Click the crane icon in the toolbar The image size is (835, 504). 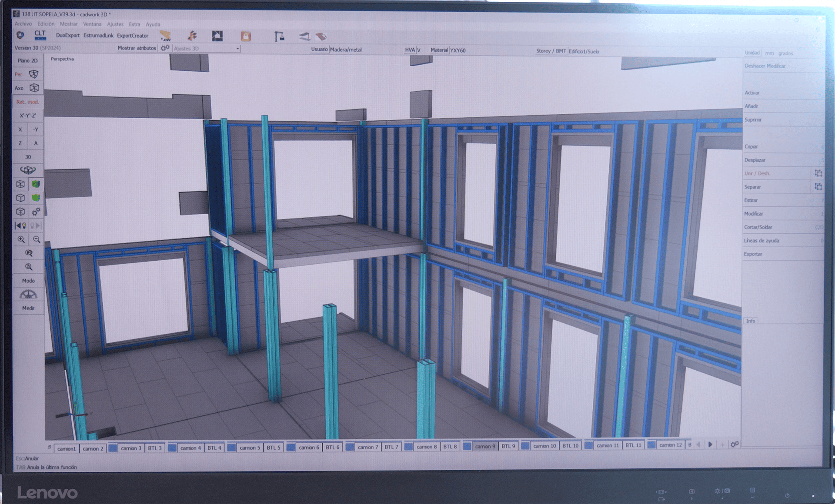click(x=279, y=36)
